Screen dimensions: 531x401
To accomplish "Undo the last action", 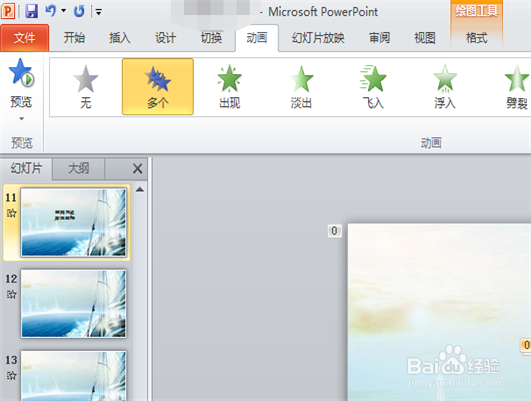I will (x=50, y=11).
